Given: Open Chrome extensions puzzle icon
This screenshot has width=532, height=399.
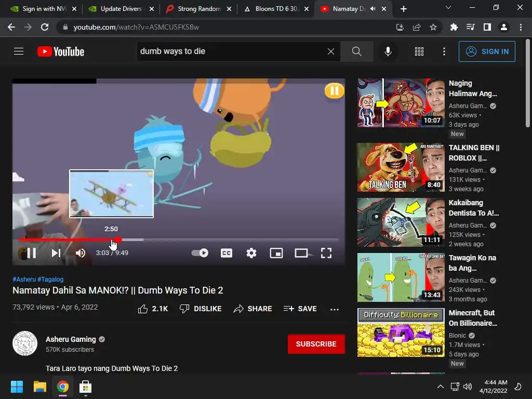Looking at the screenshot, I should tap(454, 27).
